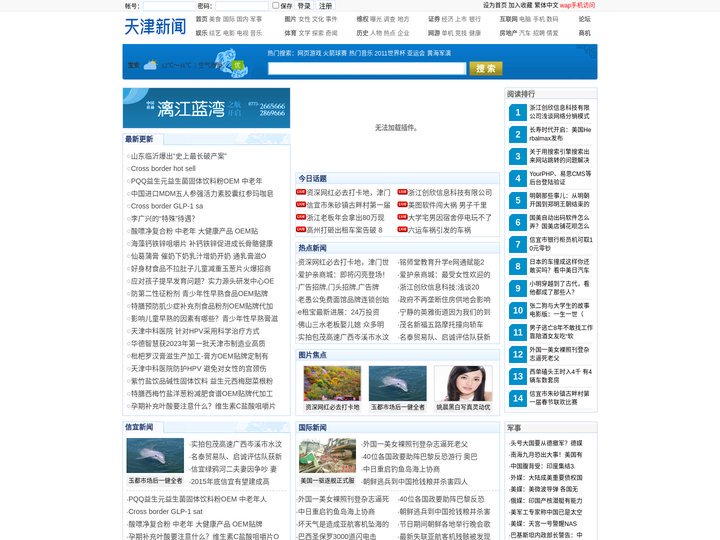This screenshot has height=540, width=720.
Task: Open the 图片 navigation category
Action: (x=290, y=19)
